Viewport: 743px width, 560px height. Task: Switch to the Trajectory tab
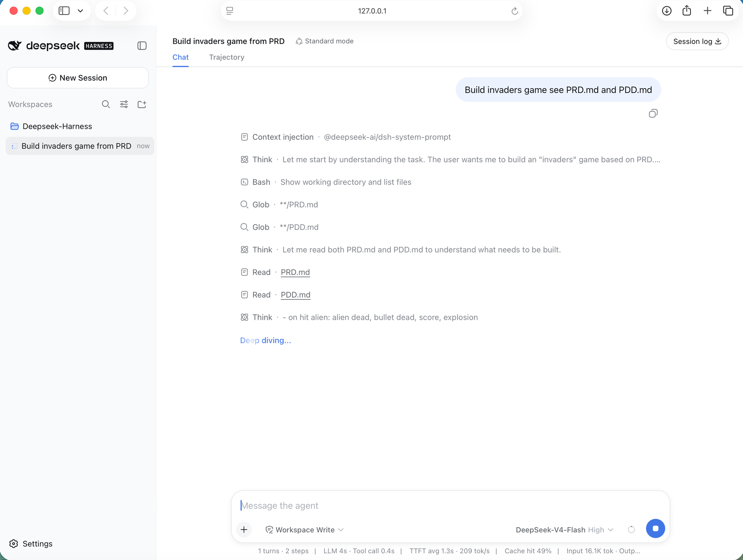pos(227,57)
